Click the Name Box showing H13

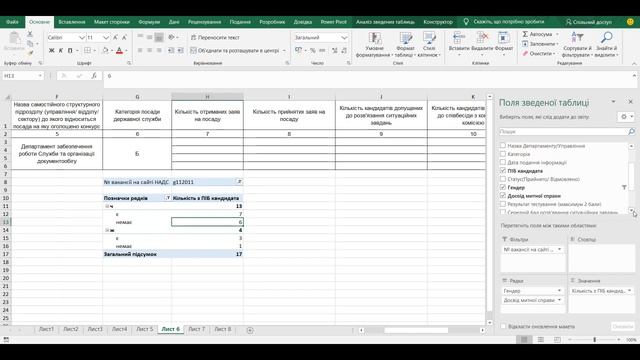pyautogui.click(x=22, y=76)
